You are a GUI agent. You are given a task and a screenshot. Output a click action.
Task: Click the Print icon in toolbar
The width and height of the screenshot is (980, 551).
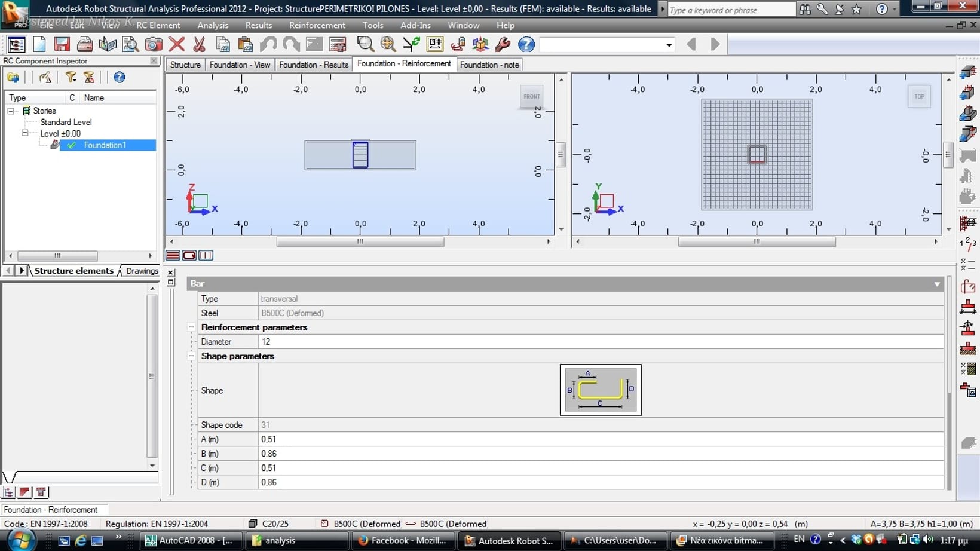pyautogui.click(x=85, y=44)
